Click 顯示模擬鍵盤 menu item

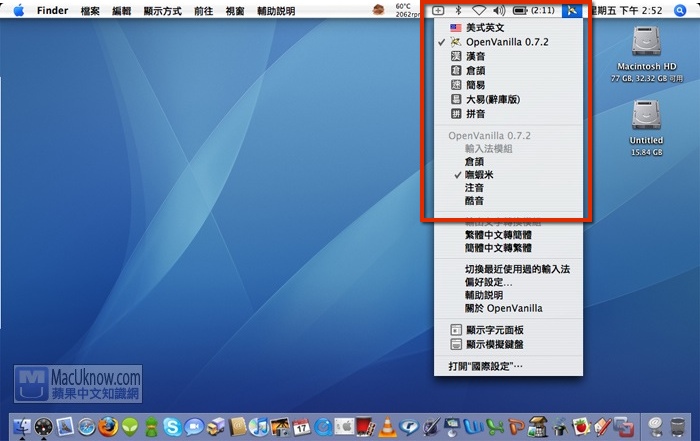(x=508, y=344)
